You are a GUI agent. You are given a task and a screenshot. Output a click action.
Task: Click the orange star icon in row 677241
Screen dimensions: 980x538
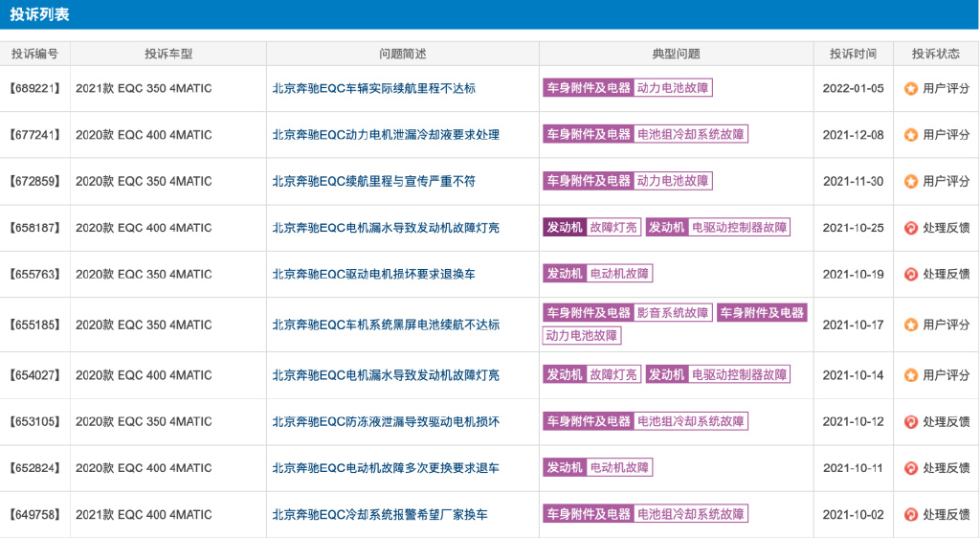911,135
